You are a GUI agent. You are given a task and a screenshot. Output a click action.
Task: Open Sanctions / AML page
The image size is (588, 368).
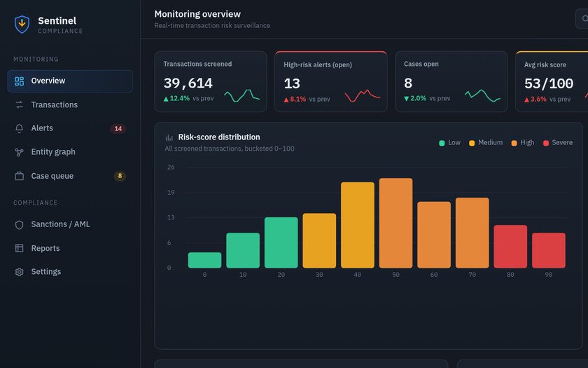point(70,224)
